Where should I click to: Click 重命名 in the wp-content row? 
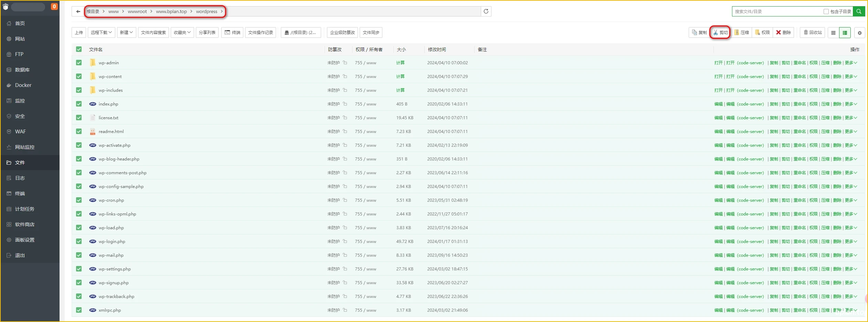[x=800, y=76]
